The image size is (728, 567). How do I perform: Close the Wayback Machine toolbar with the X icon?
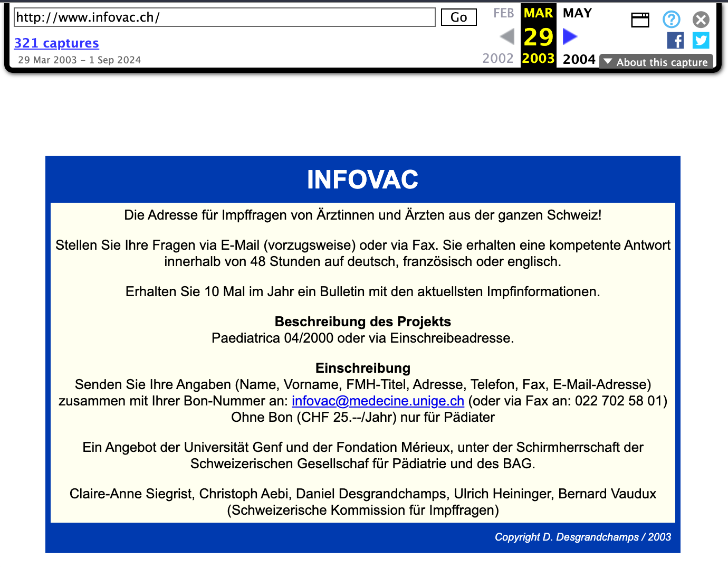click(x=701, y=20)
